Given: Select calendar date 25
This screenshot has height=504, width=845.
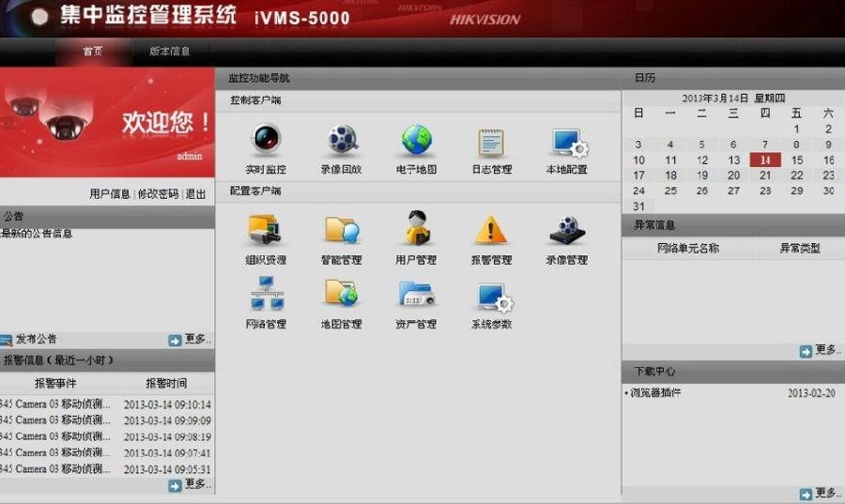Looking at the screenshot, I should click(670, 191).
